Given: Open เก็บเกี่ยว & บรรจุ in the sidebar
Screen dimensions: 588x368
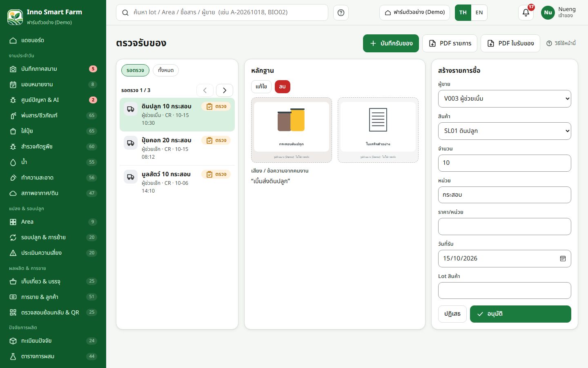Looking at the screenshot, I should (x=53, y=281).
